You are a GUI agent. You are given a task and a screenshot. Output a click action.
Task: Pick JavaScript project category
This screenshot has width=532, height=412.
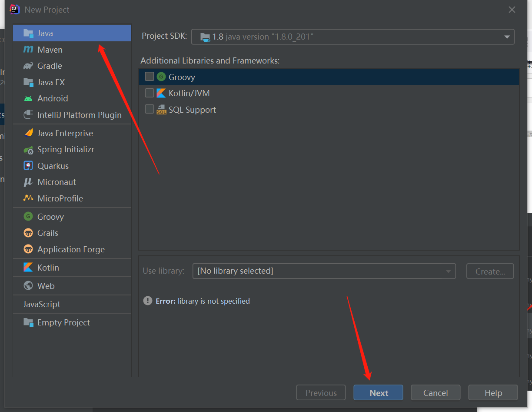tap(72, 304)
